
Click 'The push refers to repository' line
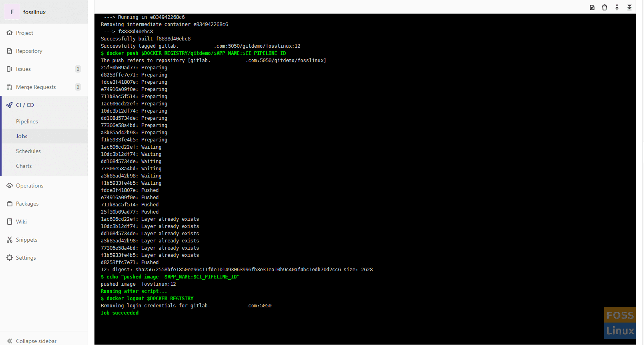coord(213,61)
